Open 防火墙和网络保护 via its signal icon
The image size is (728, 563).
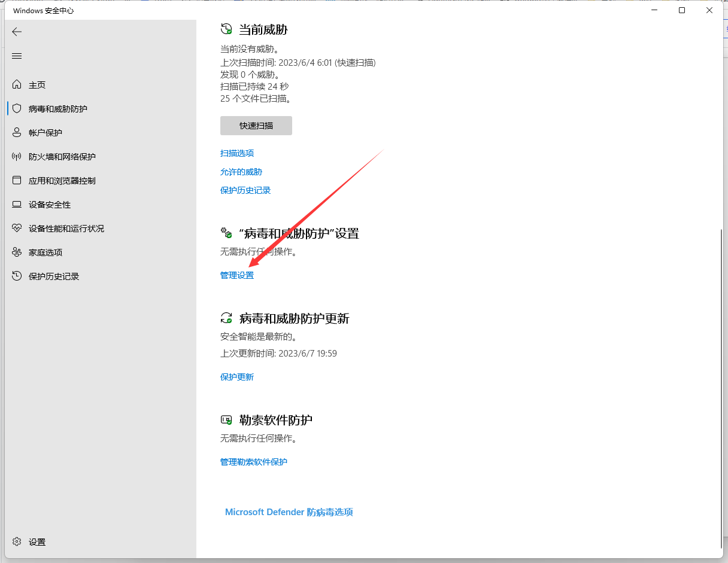pos(17,157)
